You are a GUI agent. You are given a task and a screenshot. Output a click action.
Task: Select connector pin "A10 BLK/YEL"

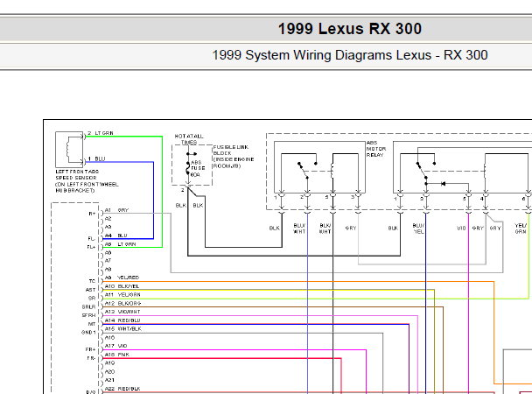(x=122, y=286)
